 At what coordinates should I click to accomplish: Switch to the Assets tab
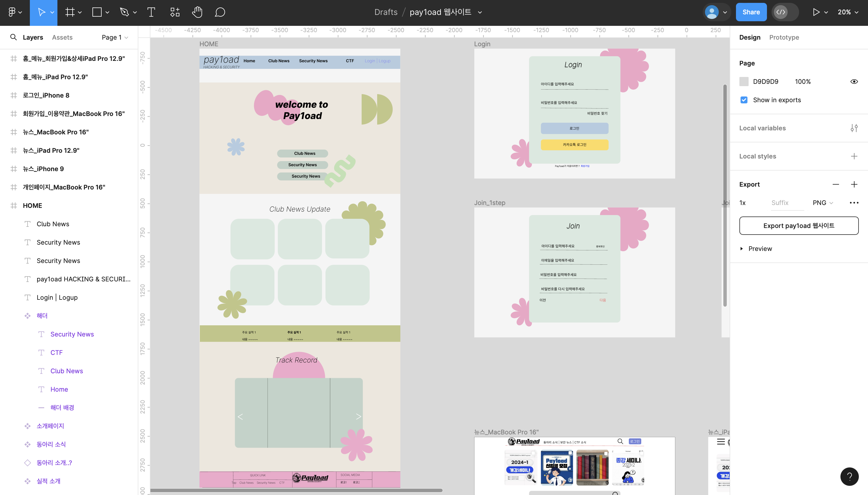click(x=62, y=37)
